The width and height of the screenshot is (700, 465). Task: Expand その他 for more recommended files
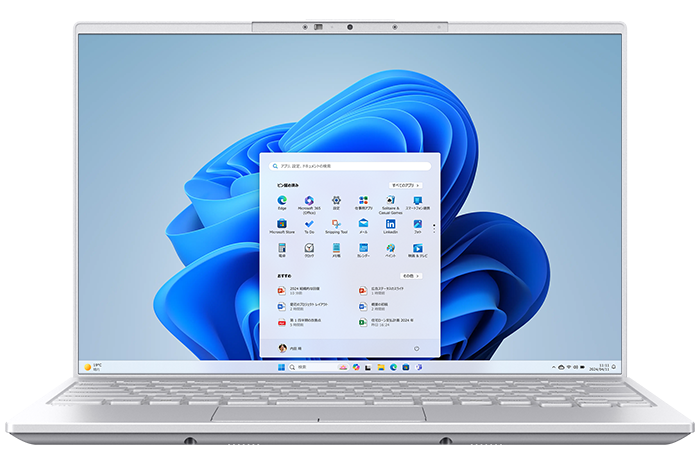408,275
